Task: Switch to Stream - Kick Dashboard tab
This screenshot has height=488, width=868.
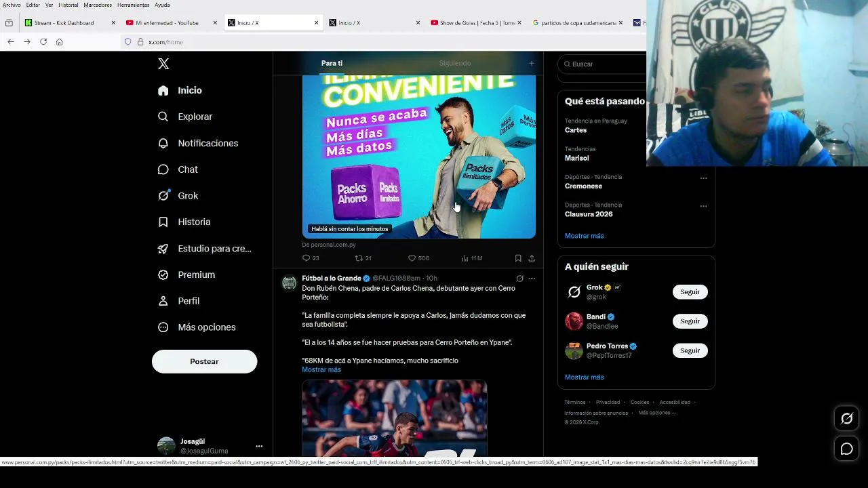Action: 64,23
